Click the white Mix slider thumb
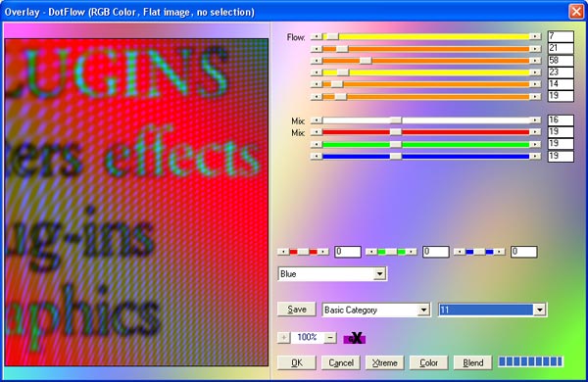This screenshot has height=382, width=588. pyautogui.click(x=395, y=120)
